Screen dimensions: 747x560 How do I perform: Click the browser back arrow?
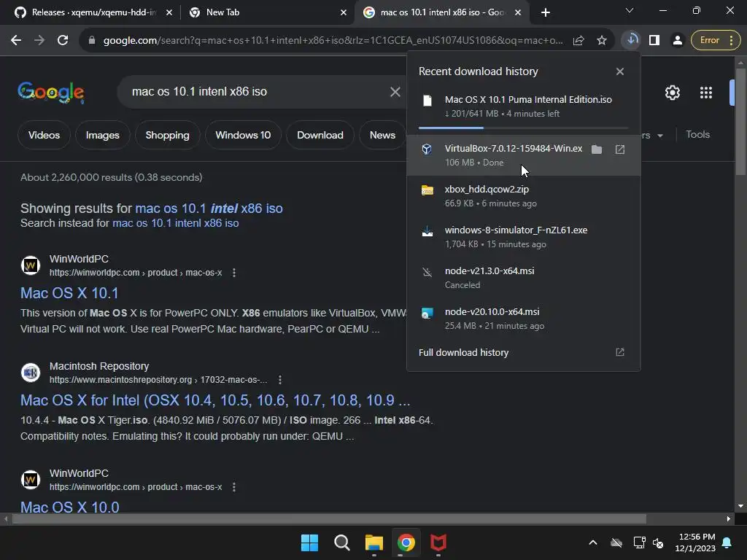pyautogui.click(x=16, y=41)
